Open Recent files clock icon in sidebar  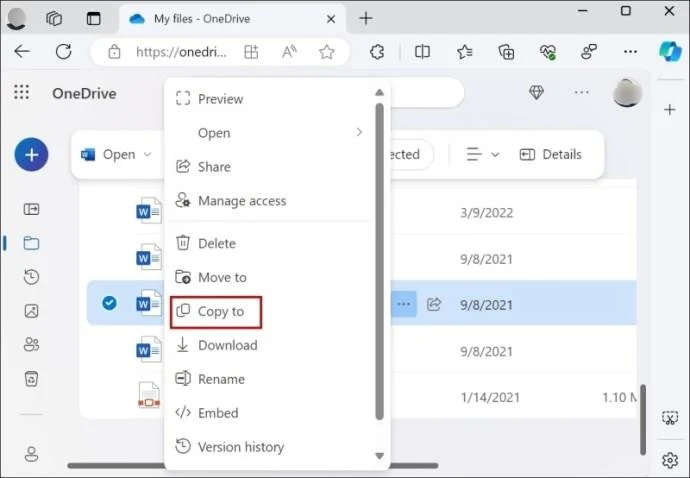[x=31, y=277]
